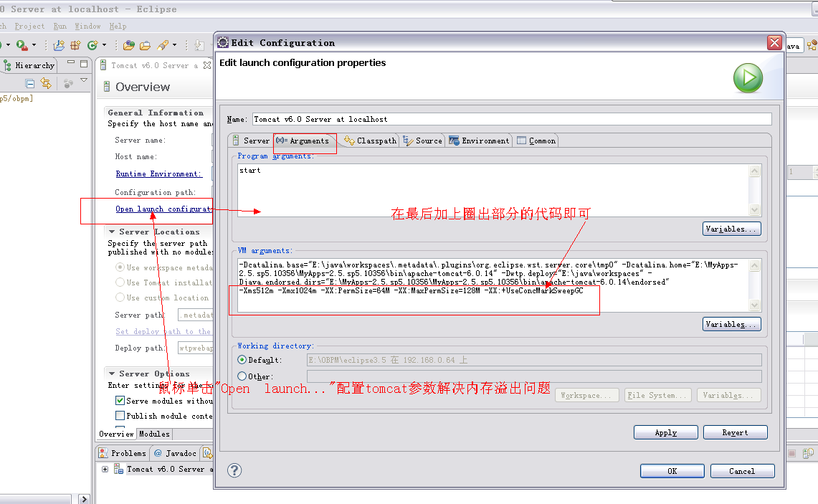
Task: Click Variables button under VM arguments
Action: [x=731, y=324]
